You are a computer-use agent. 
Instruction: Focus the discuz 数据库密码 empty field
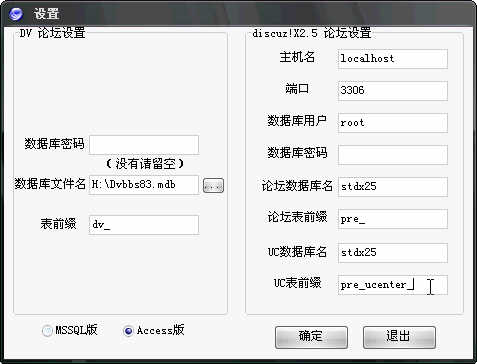click(393, 155)
